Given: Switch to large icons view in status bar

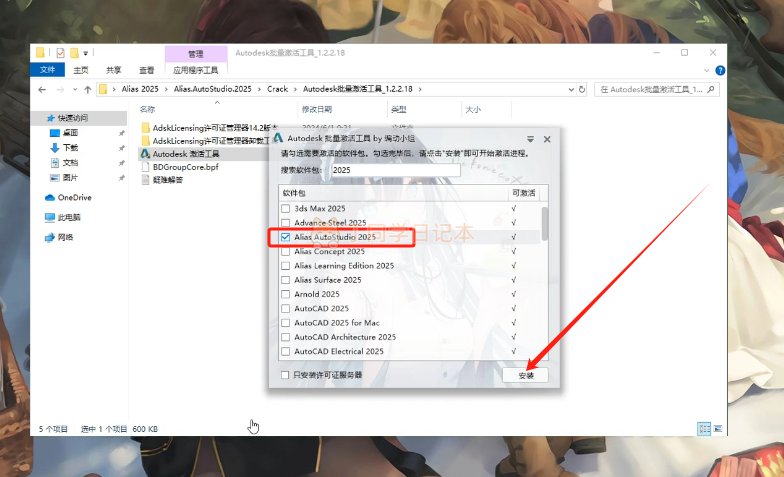Looking at the screenshot, I should tap(718, 428).
